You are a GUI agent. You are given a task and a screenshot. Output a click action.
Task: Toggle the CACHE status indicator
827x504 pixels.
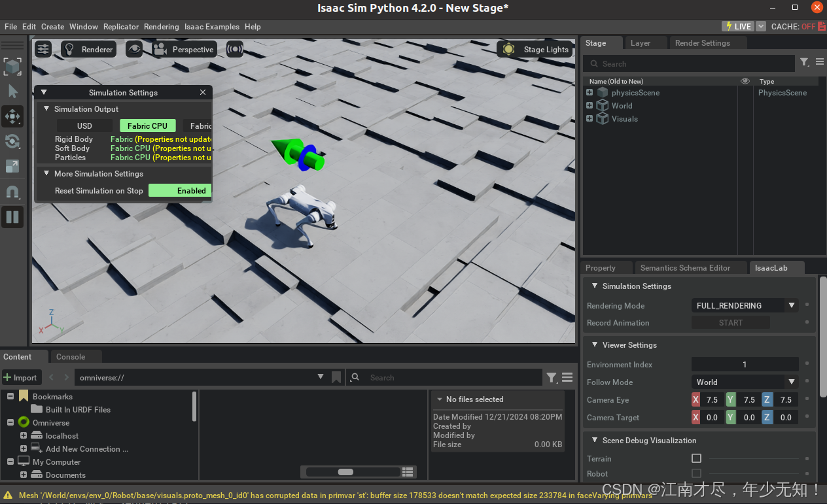797,26
